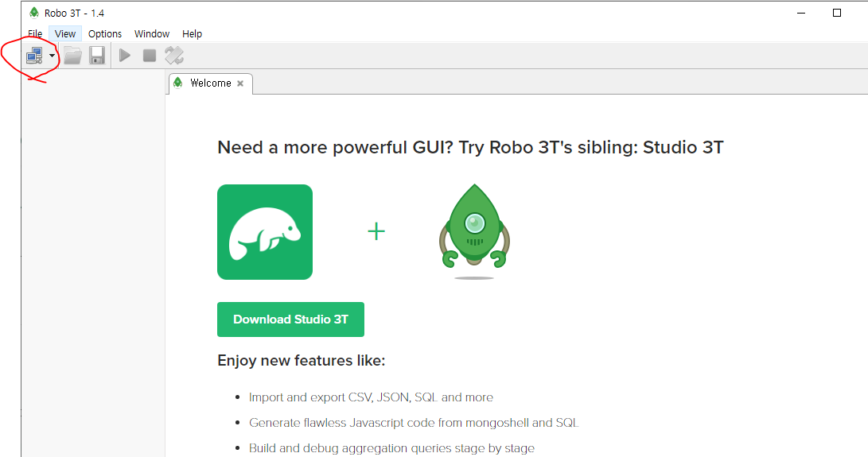Screen dimensions: 868x457
Task: Click the Stop execution square icon
Action: [150, 56]
